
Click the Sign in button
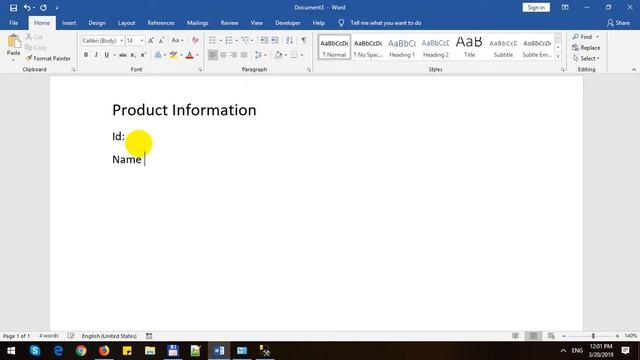536,7
